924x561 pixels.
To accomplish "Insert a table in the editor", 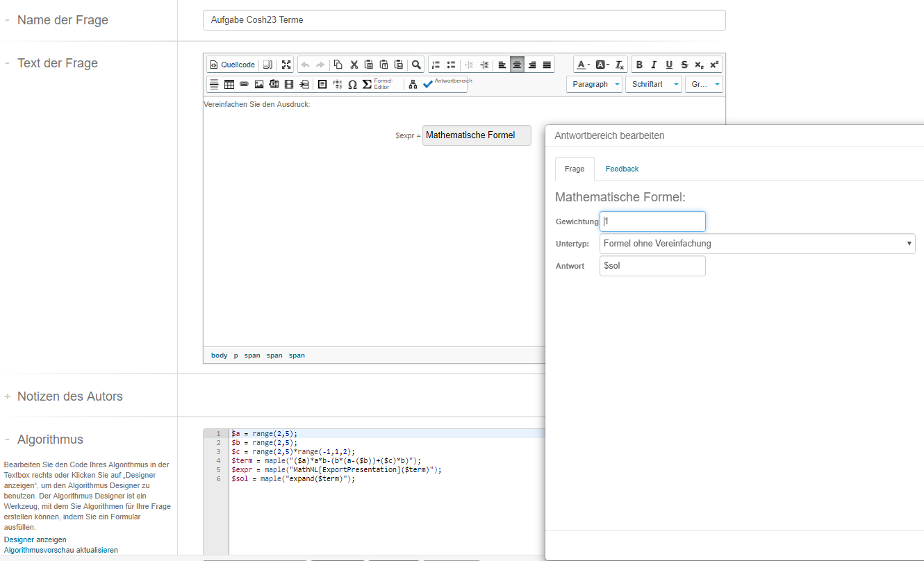I will (229, 84).
